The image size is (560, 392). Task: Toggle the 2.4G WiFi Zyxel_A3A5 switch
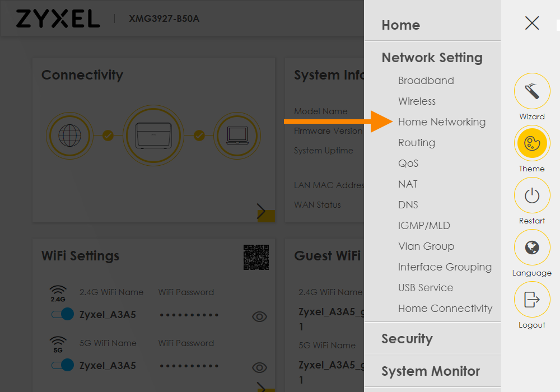pos(62,314)
